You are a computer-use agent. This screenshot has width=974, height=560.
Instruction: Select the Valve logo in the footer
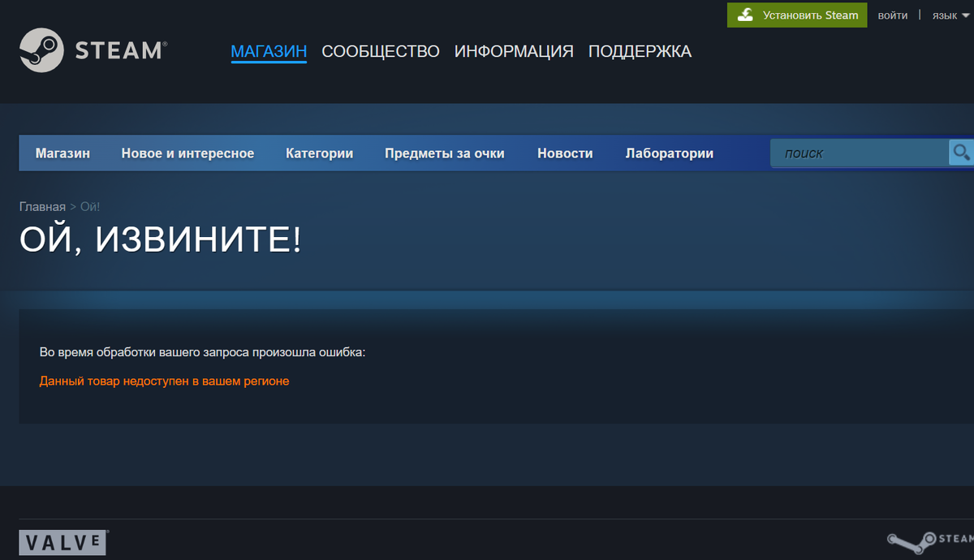point(62,542)
